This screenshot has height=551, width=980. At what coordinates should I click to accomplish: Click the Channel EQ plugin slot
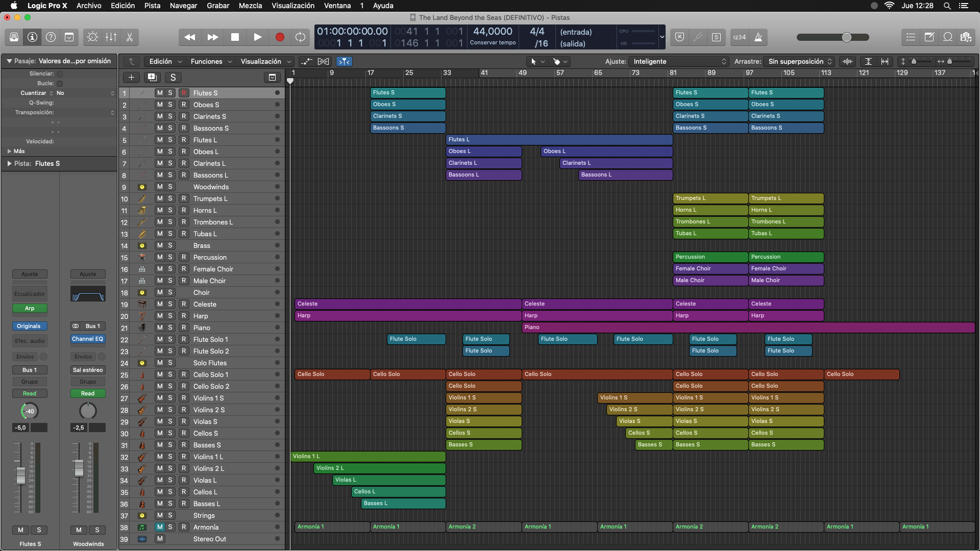[87, 339]
